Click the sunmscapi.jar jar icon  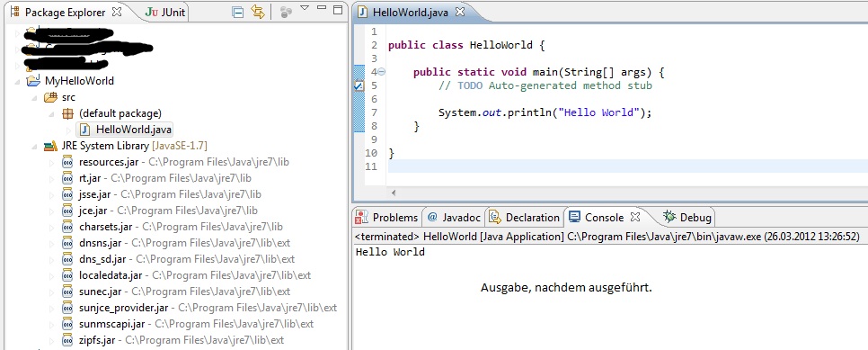[67, 324]
